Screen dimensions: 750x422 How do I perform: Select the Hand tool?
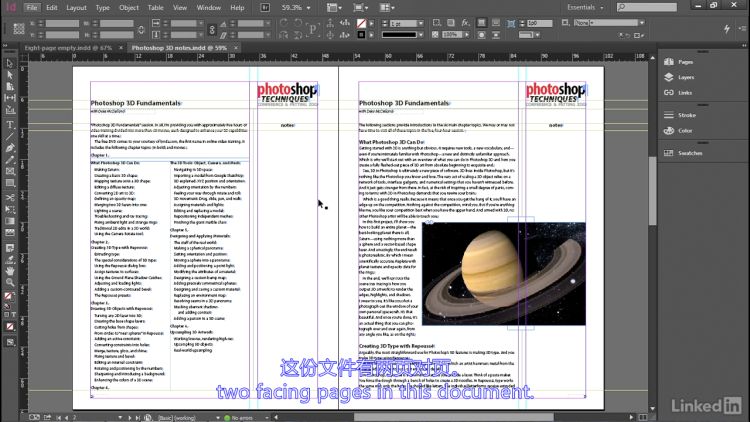tap(10, 271)
